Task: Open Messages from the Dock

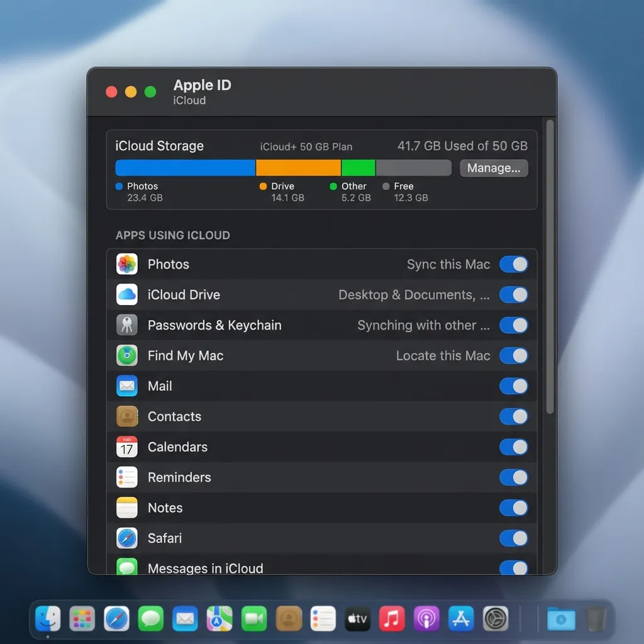Action: pos(151,618)
